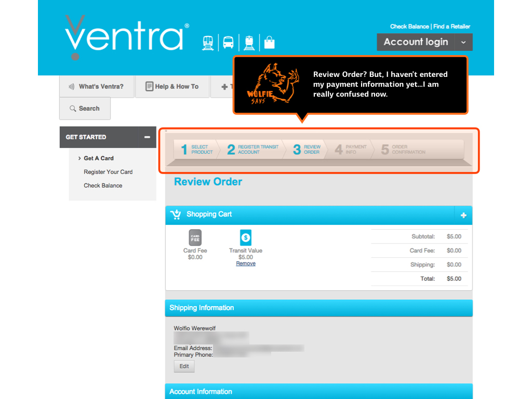Select Register Your Card in sidebar
Viewport: 532px width, 399px height.
pyautogui.click(x=108, y=172)
